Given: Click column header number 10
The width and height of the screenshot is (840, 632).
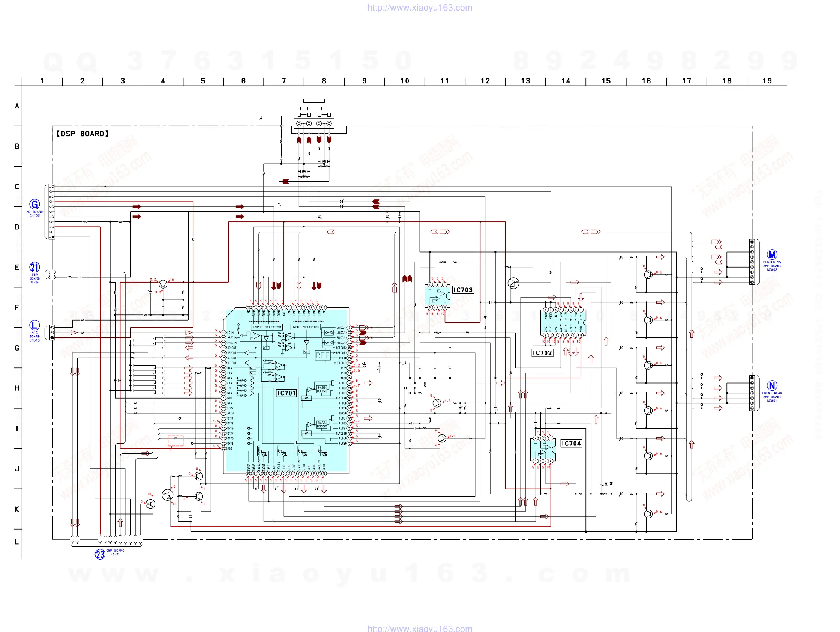Looking at the screenshot, I should coord(404,81).
